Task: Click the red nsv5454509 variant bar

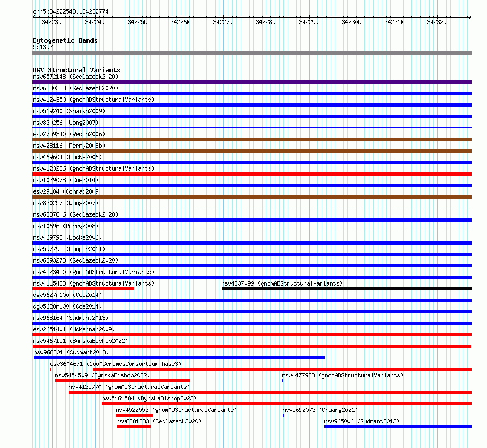Action: 123,381
